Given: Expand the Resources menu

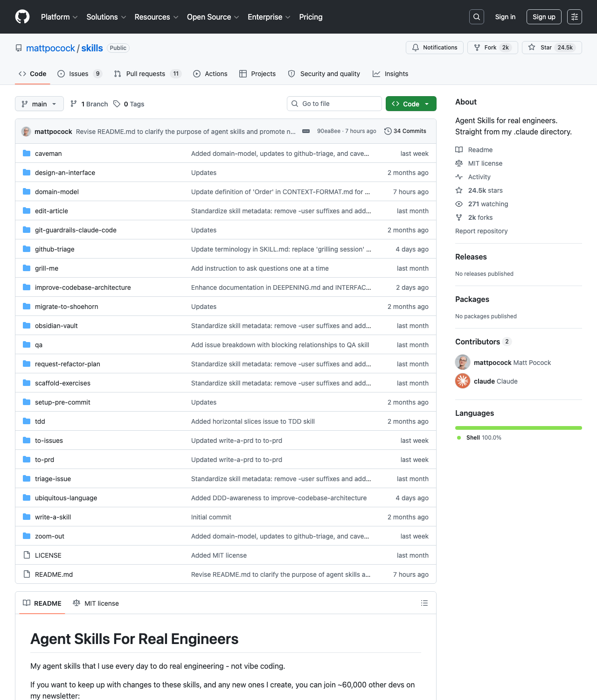Looking at the screenshot, I should tap(156, 17).
